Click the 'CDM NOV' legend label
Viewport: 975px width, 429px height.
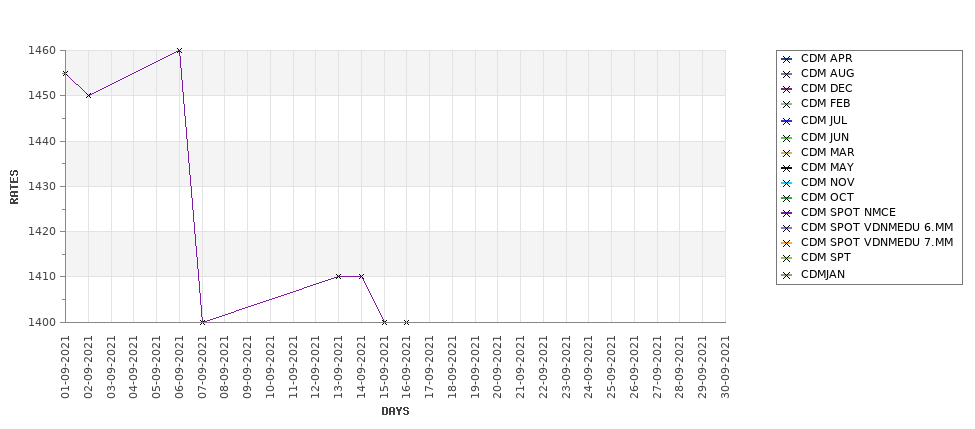point(828,182)
